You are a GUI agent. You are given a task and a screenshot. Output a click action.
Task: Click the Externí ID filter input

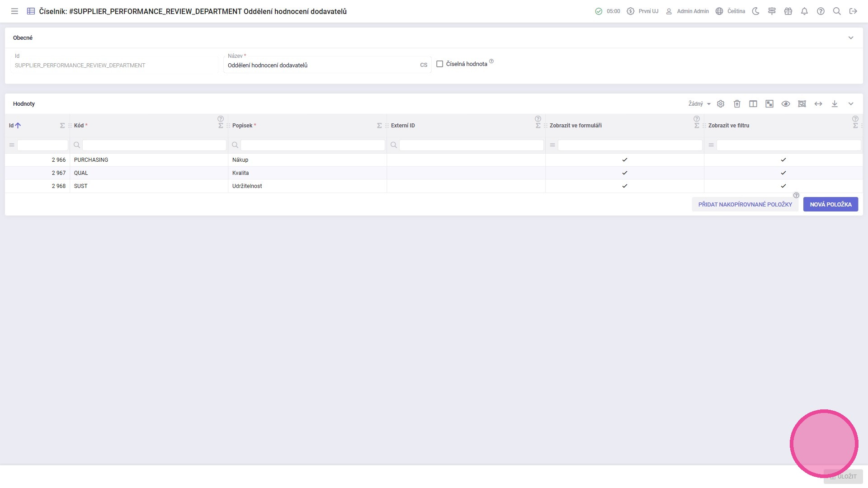click(472, 145)
